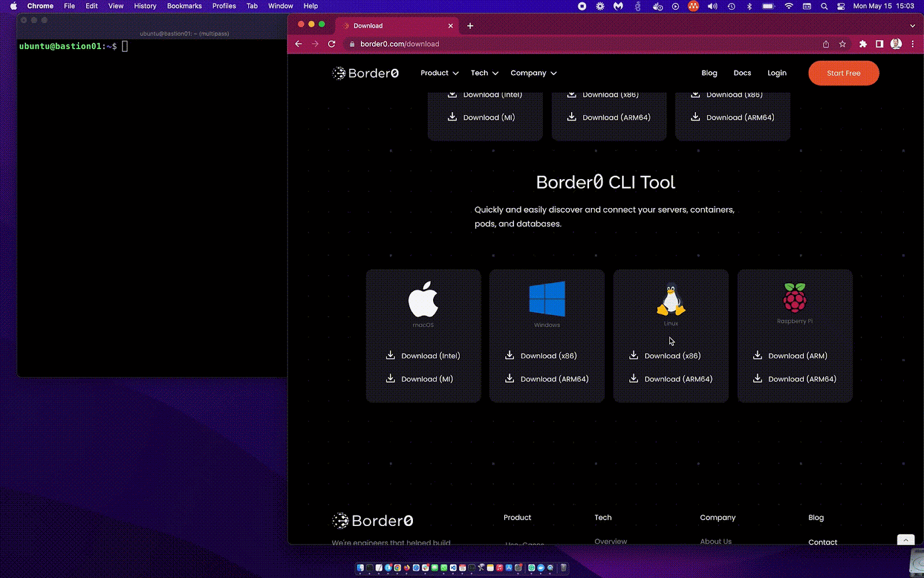
Task: Open the File menu
Action: point(69,6)
